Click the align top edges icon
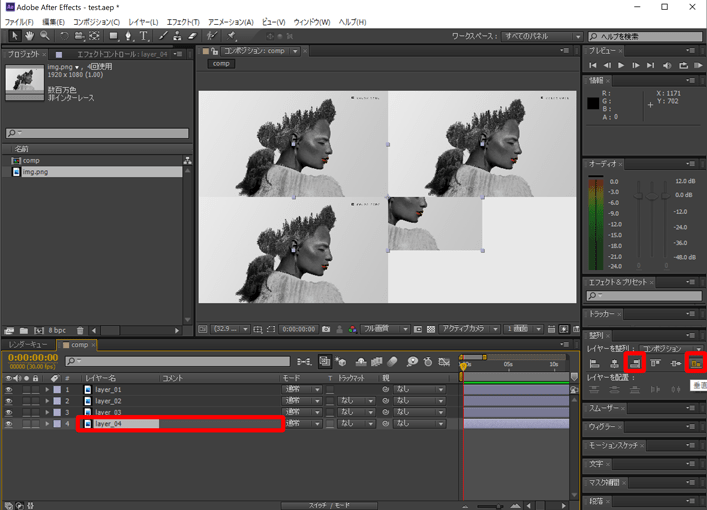This screenshot has height=510, width=707. click(655, 363)
